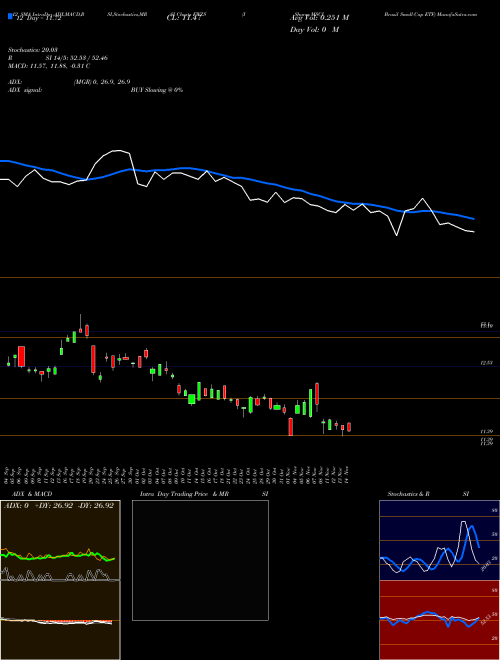
Task: Open the blue Stochastics chart panel
Action: (x=439, y=540)
